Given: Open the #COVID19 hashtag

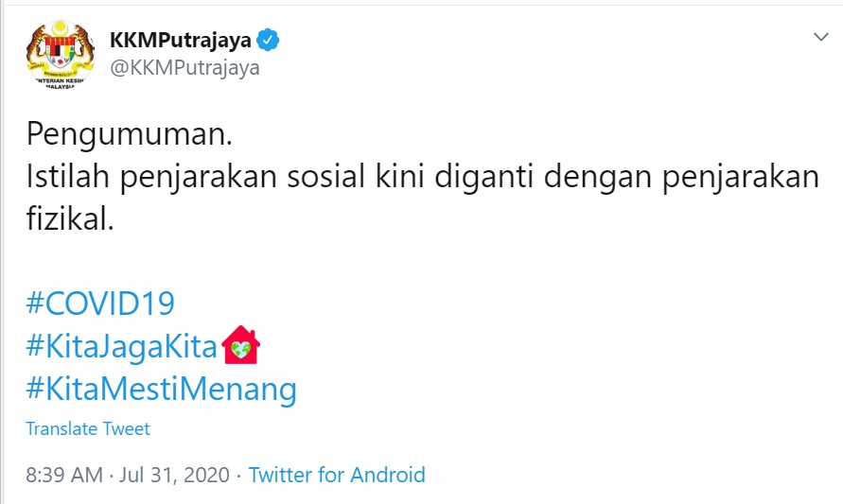Looking at the screenshot, I should 100,304.
